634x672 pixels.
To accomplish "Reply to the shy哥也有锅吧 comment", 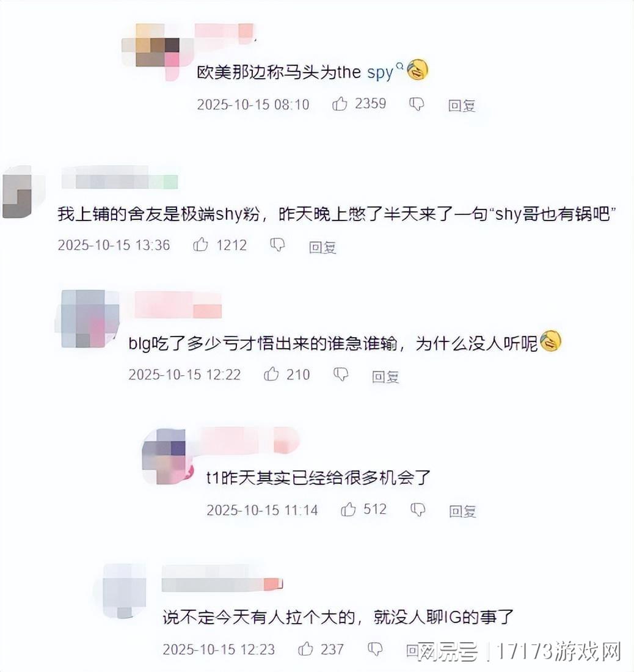I will (322, 246).
